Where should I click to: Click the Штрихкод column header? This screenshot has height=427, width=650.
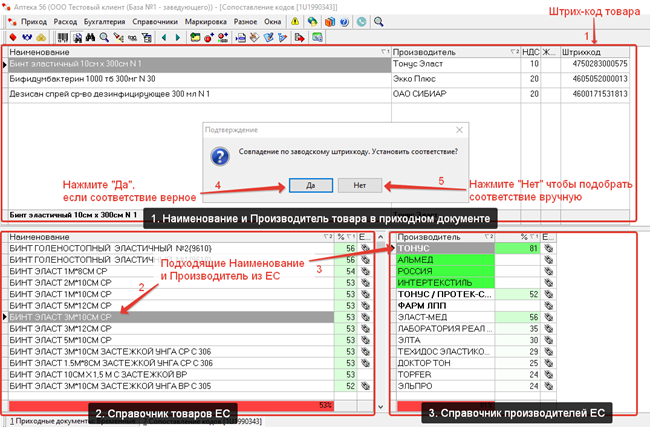[x=594, y=52]
